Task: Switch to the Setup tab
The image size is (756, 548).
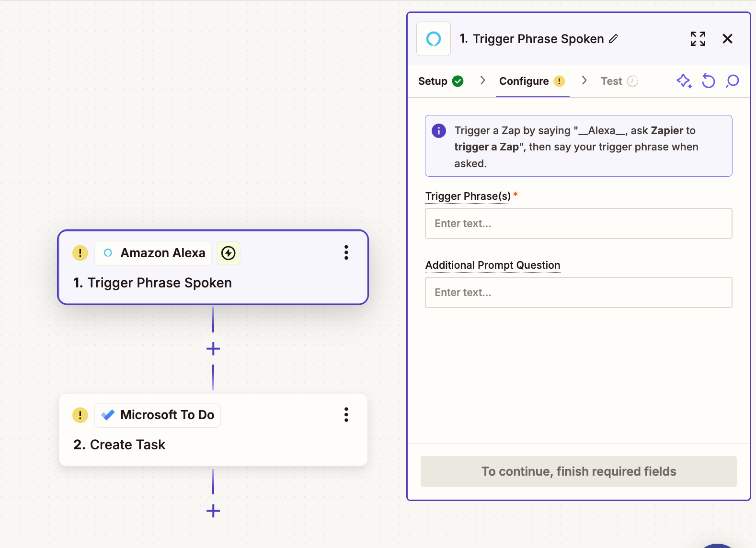Action: (441, 81)
